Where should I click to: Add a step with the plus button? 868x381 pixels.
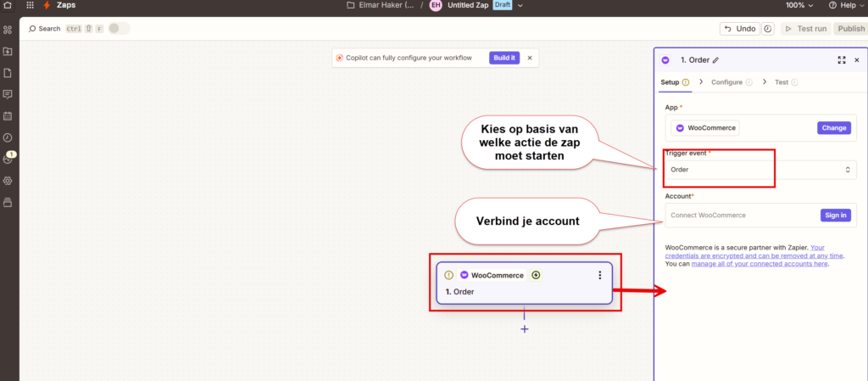tap(525, 329)
